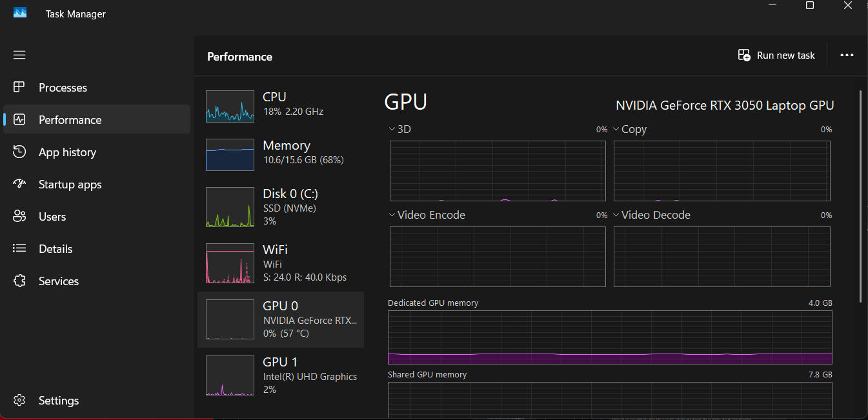Click the GPU panel vertical scrollbar

tap(861, 194)
